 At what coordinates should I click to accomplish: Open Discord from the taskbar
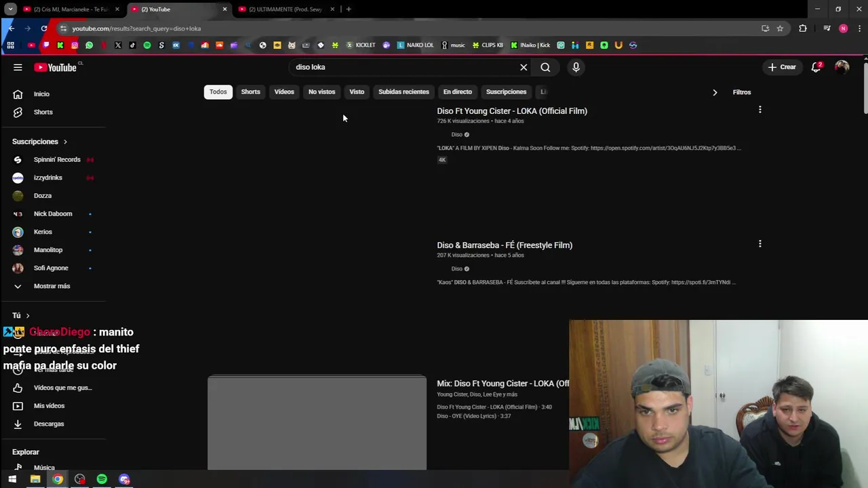point(124,479)
